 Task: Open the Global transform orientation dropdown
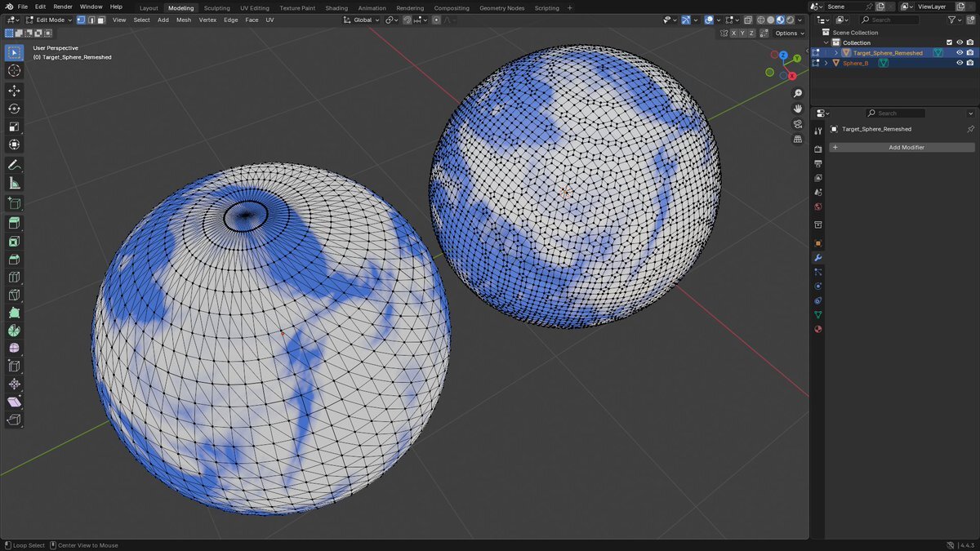click(x=361, y=20)
